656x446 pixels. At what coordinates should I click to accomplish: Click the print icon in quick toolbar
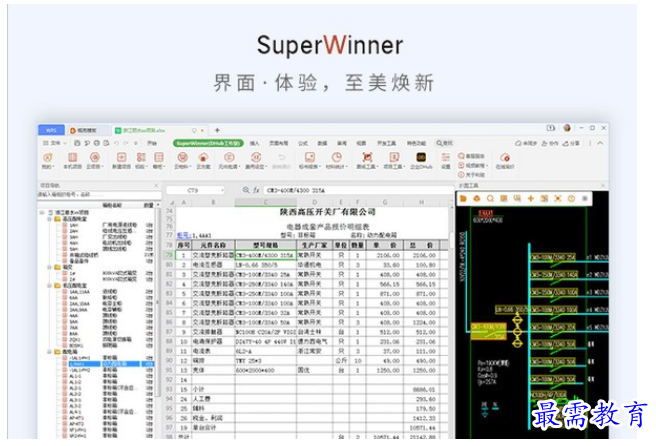pos(97,143)
